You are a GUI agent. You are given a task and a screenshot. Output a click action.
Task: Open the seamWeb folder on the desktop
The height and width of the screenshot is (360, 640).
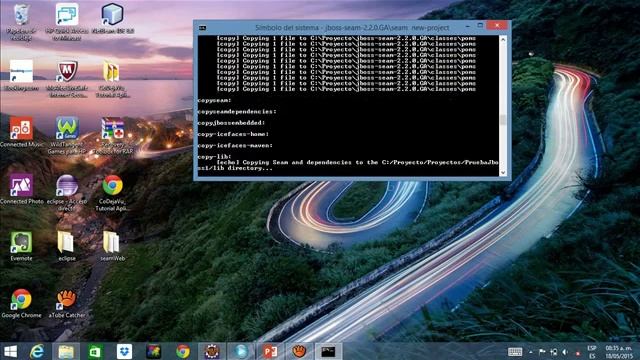click(x=112, y=246)
